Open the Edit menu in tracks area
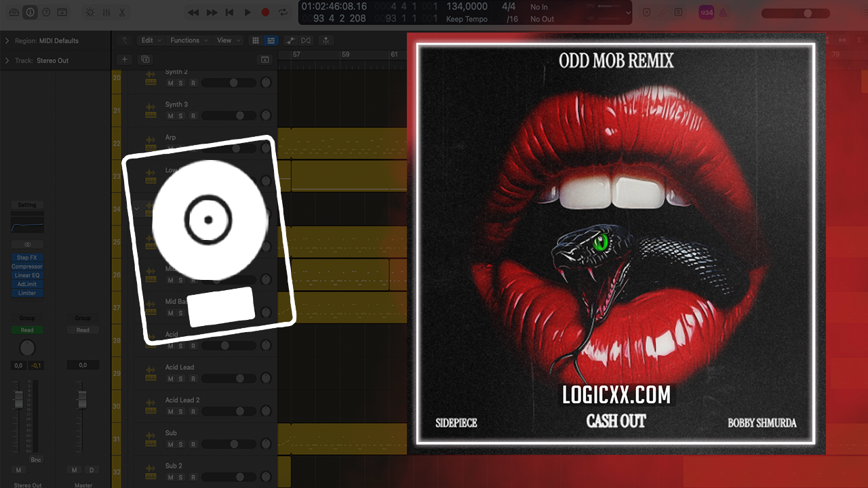 click(147, 41)
